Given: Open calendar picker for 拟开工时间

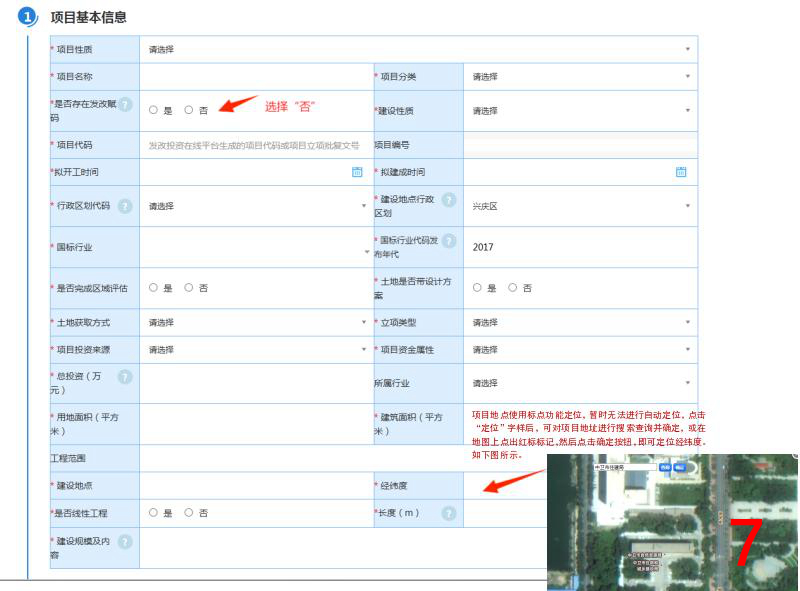Looking at the screenshot, I should tap(357, 172).
